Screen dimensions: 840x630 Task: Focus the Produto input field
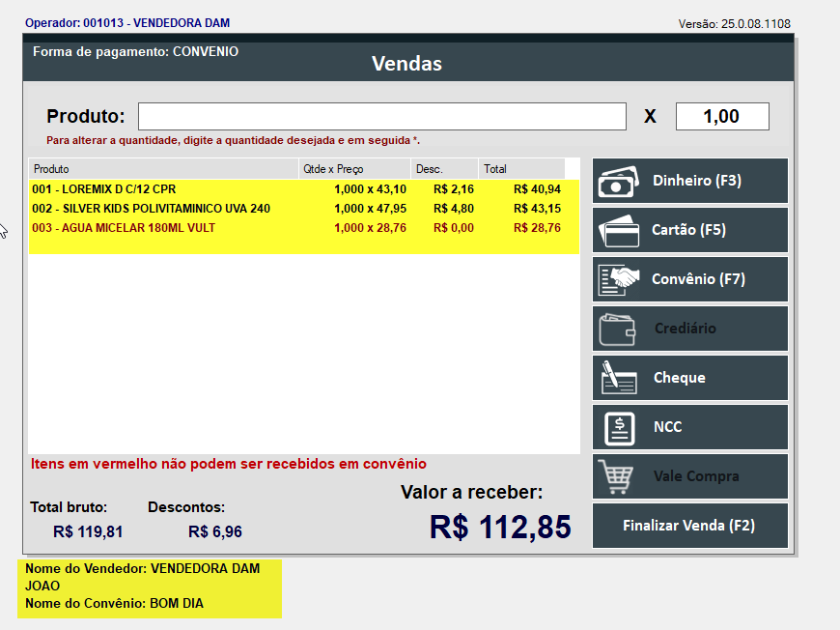click(382, 116)
